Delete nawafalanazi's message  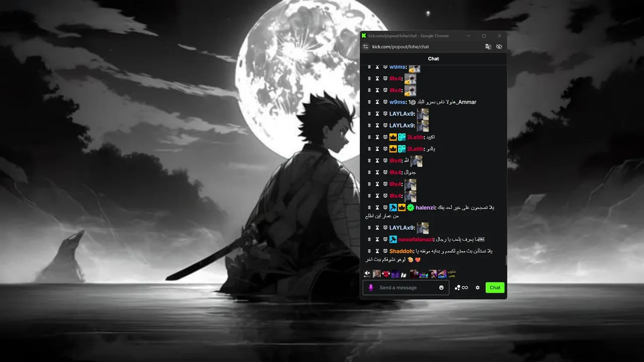tap(369, 239)
